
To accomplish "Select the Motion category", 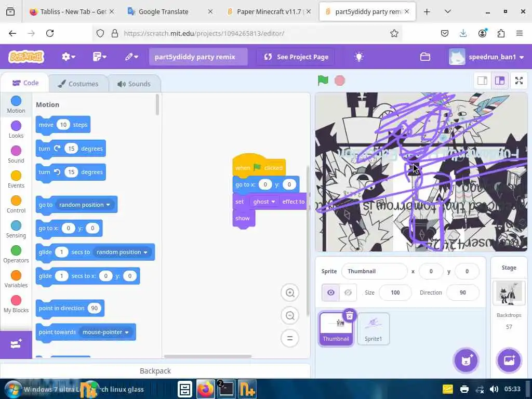I will [x=16, y=104].
